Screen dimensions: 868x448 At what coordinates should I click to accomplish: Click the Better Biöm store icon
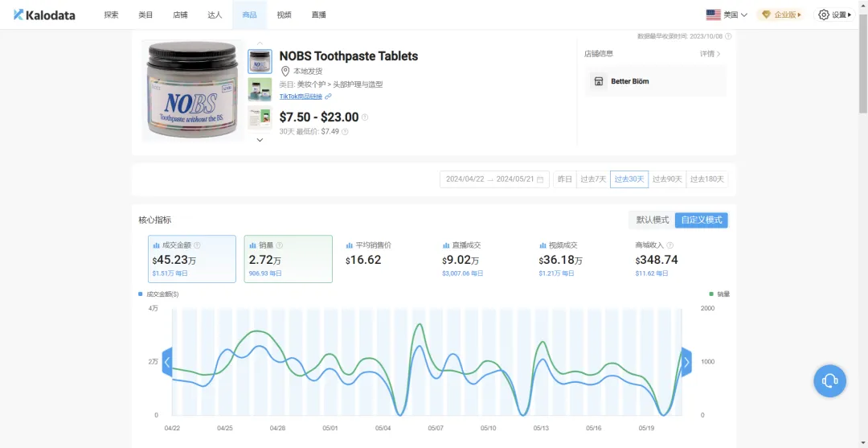[598, 81]
